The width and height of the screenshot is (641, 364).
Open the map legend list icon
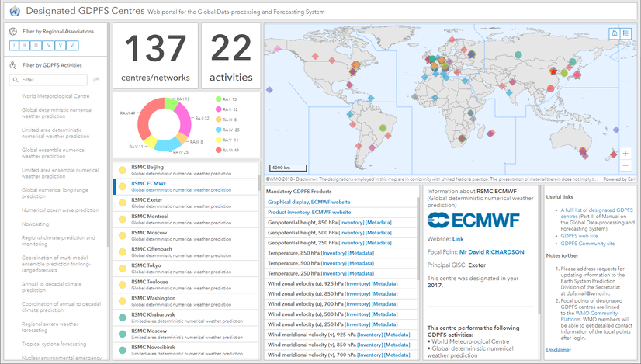pos(625,33)
